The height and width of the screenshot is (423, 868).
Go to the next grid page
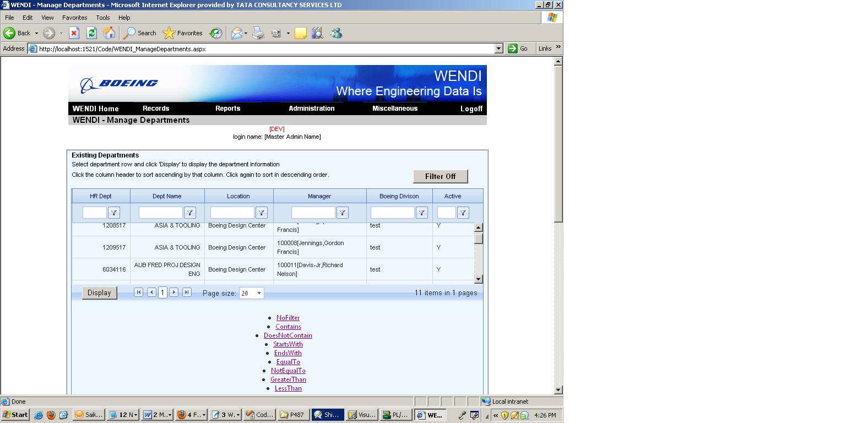173,292
